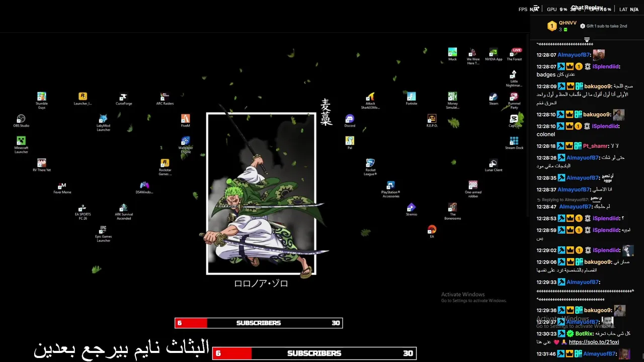Open the One-armed robber desktop shortcut
This screenshot has width=644, height=362.
pyautogui.click(x=473, y=189)
